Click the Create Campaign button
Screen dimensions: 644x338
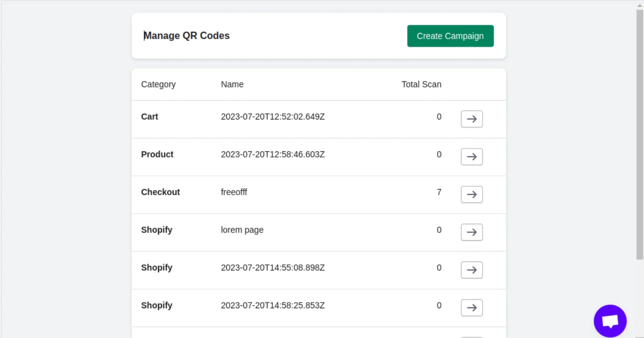450,36
